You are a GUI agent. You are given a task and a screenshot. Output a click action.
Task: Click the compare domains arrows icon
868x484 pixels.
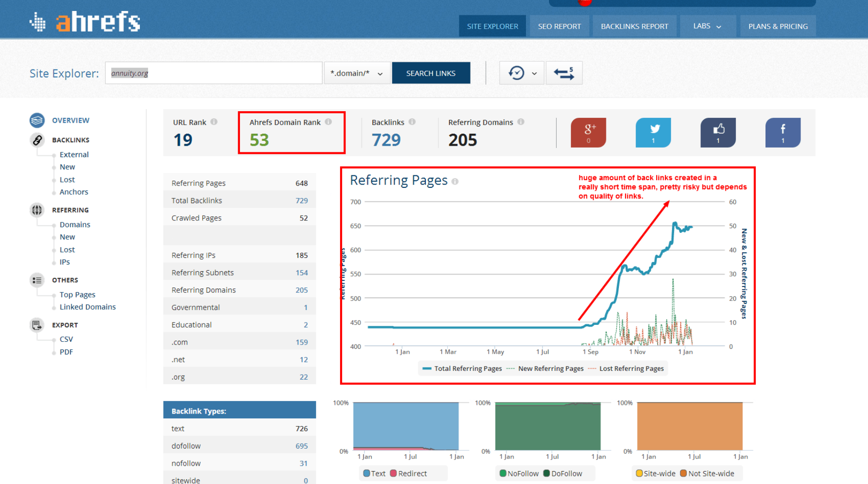564,73
